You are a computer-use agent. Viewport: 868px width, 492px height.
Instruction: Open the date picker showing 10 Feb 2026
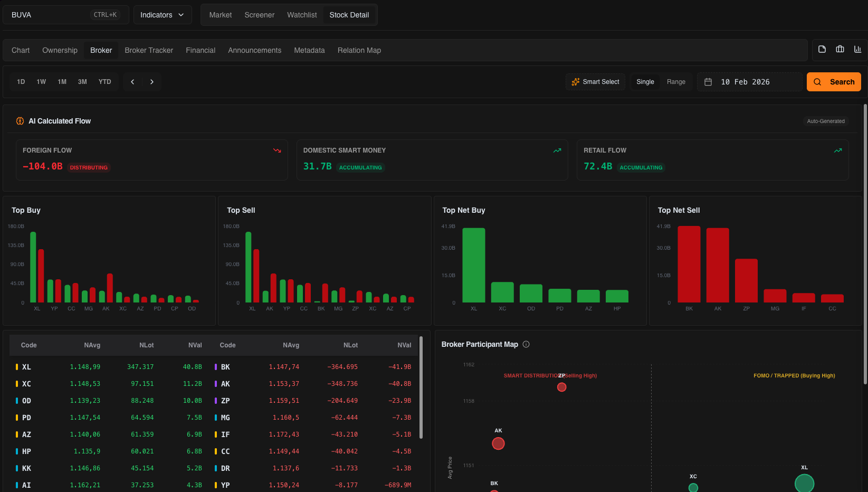click(x=749, y=82)
